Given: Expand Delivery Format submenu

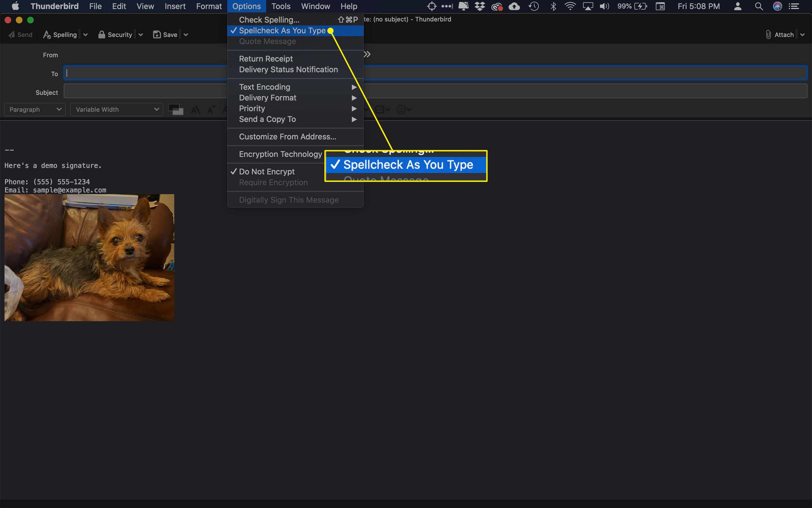Looking at the screenshot, I should pos(295,98).
